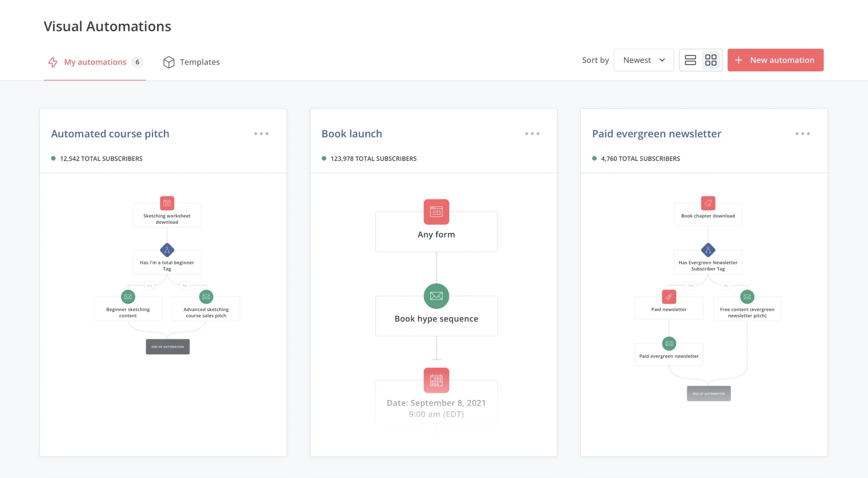The image size is (868, 478).
Task: Click the 'Visual Automations' page heading
Action: (x=107, y=26)
